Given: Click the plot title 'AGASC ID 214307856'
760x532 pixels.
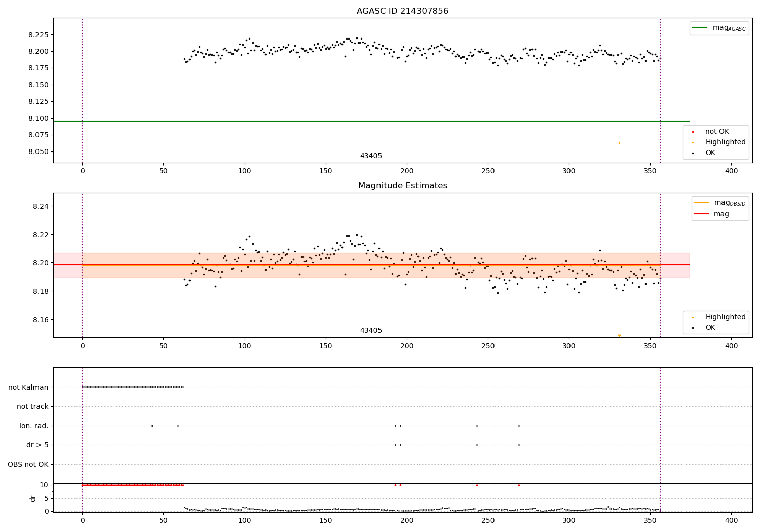Looking at the screenshot, I should tap(402, 11).
